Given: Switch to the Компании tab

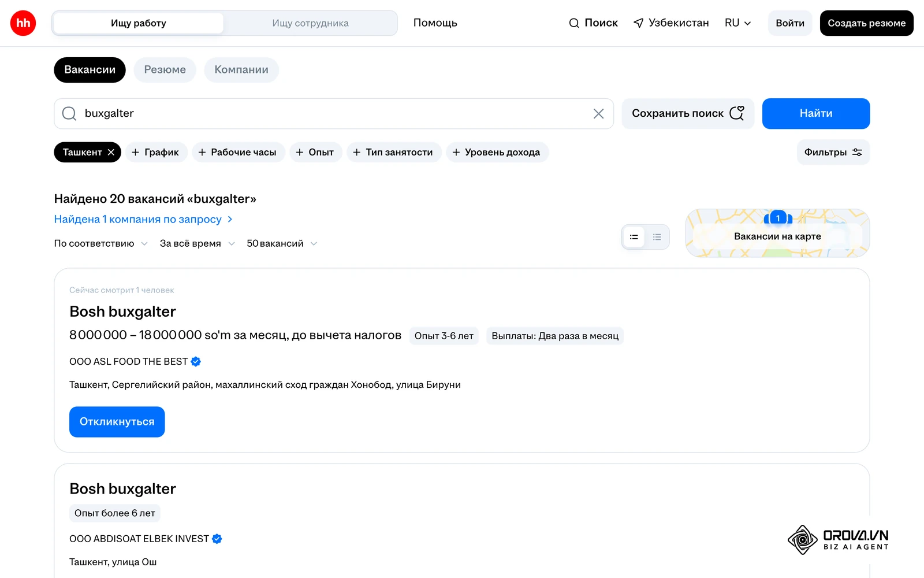Looking at the screenshot, I should (241, 70).
